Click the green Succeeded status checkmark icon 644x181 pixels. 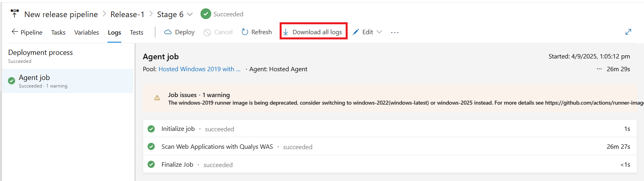(206, 14)
